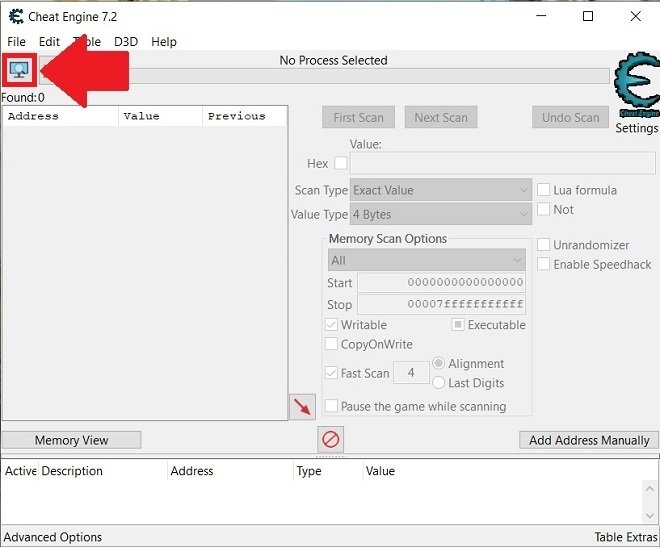Enable the Unrandomizer option
Viewport: 660px width, 547px height.
pyautogui.click(x=543, y=244)
